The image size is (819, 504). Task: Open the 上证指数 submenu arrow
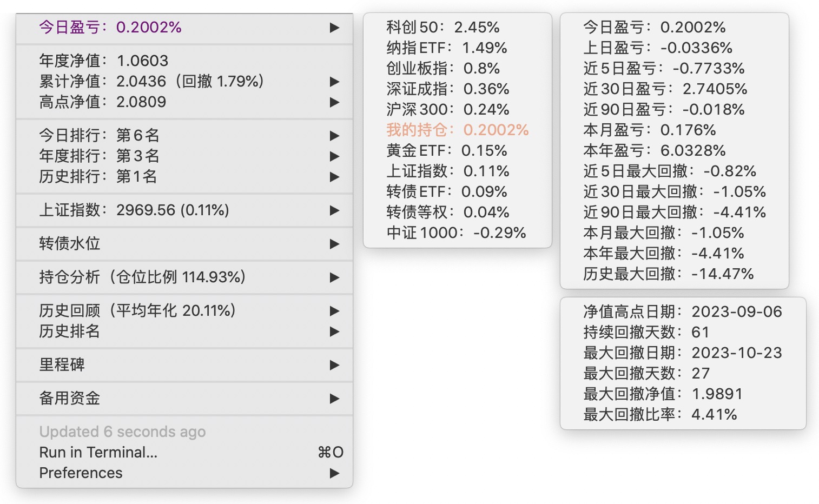coord(334,210)
